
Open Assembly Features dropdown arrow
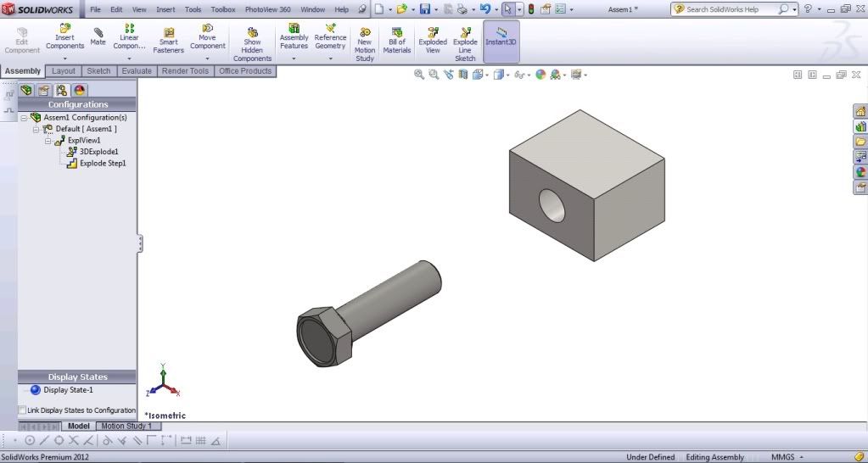(294, 58)
